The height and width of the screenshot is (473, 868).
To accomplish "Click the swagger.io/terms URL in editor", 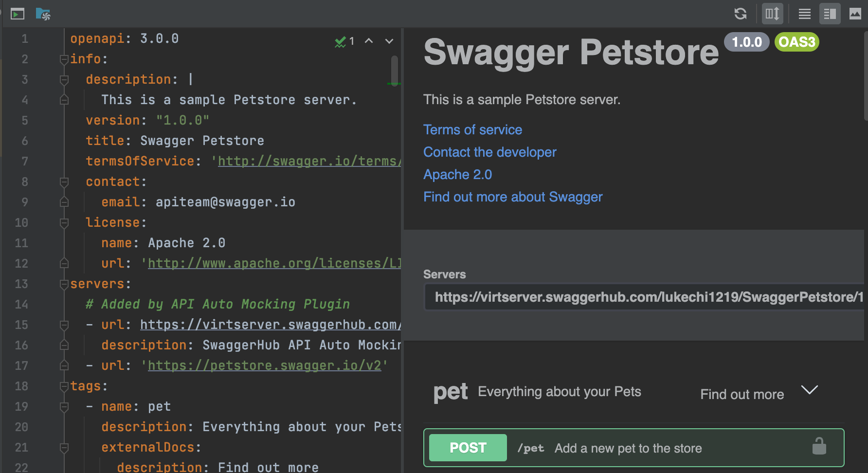I will [309, 161].
